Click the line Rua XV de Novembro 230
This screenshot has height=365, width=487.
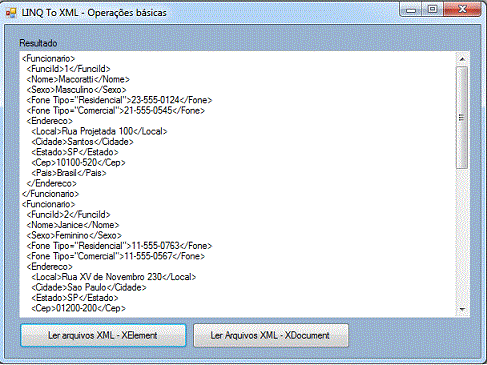pyautogui.click(x=114, y=277)
